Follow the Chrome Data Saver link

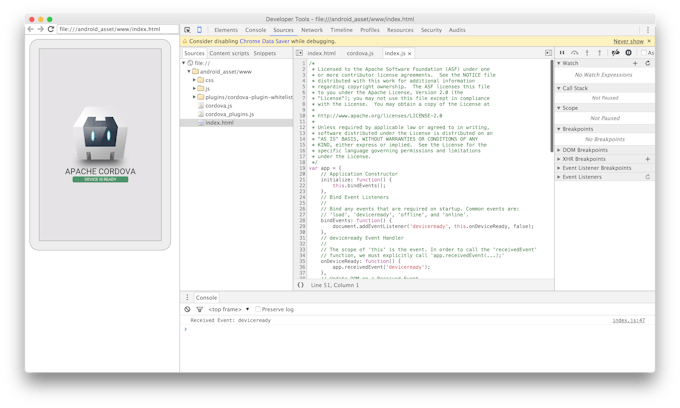[265, 41]
